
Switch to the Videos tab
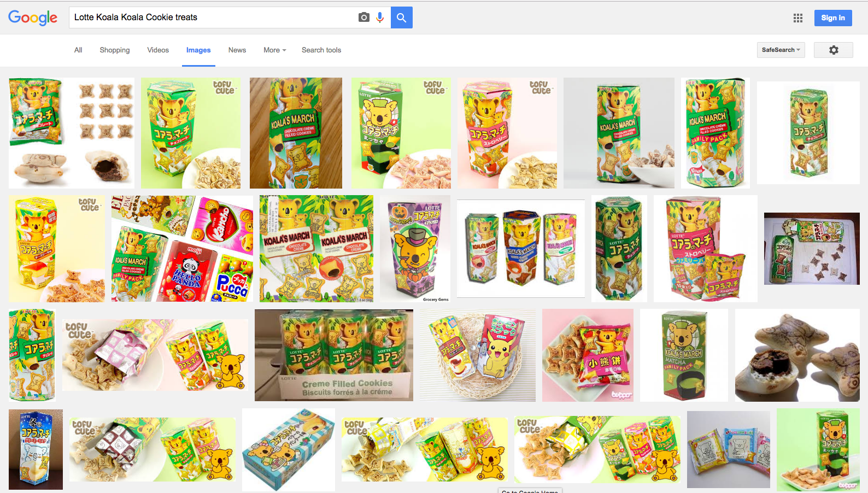(x=158, y=50)
